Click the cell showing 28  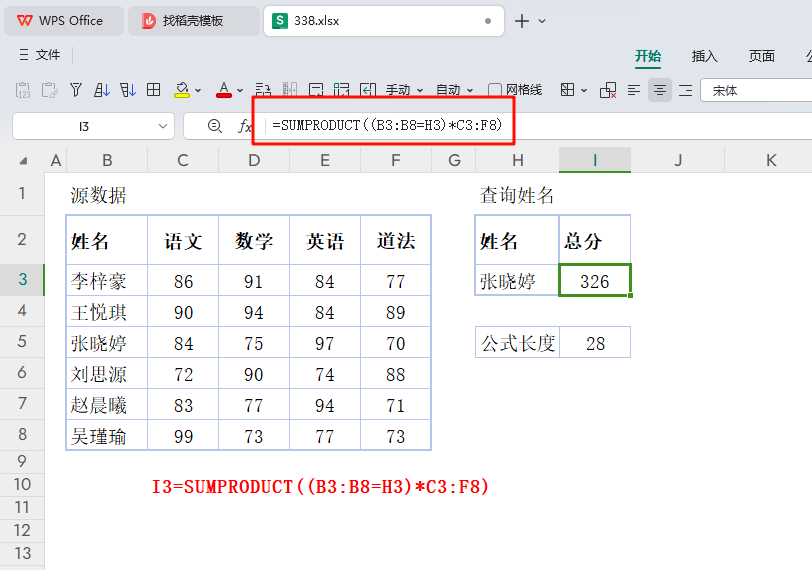[595, 343]
